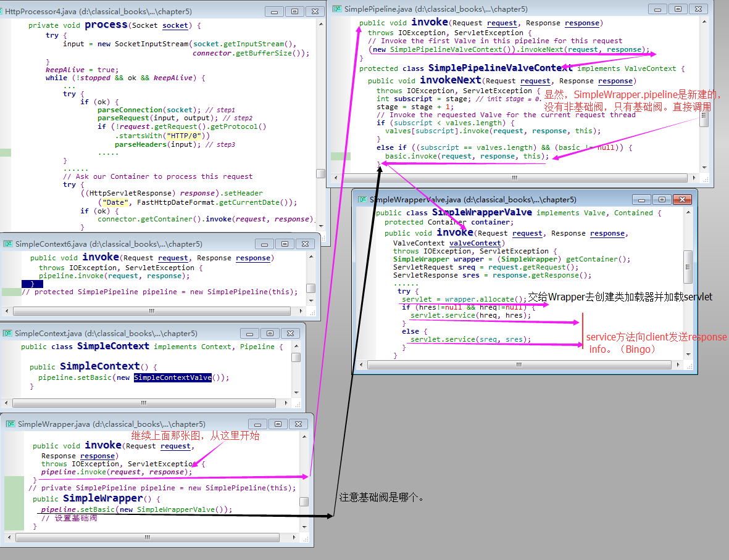The height and width of the screenshot is (560, 729).
Task: Close the SimpleWrapper.java window
Action: 299,424
